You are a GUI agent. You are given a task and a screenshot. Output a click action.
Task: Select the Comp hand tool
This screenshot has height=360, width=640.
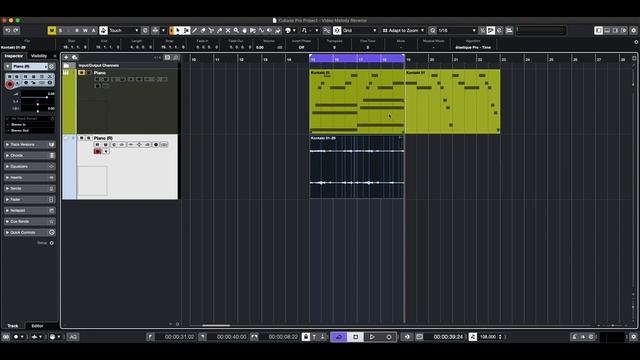click(244, 31)
